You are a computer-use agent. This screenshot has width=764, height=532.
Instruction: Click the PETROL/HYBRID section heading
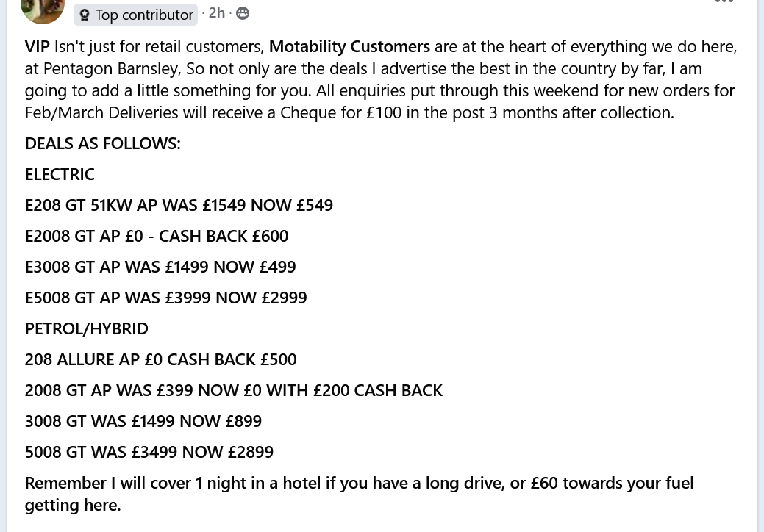[x=87, y=328]
